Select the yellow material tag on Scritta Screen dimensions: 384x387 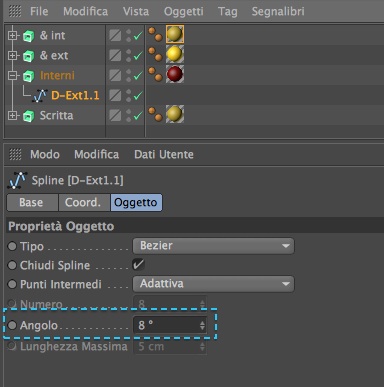175,114
